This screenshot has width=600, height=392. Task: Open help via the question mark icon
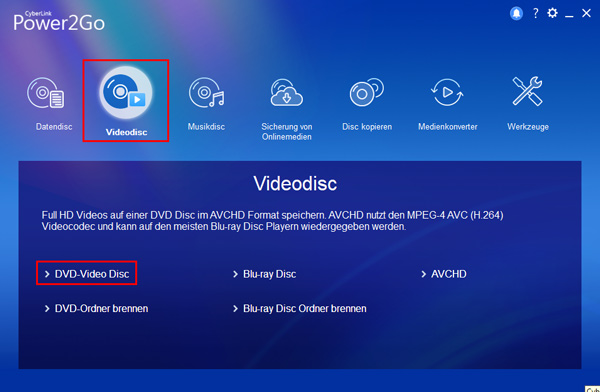click(536, 13)
